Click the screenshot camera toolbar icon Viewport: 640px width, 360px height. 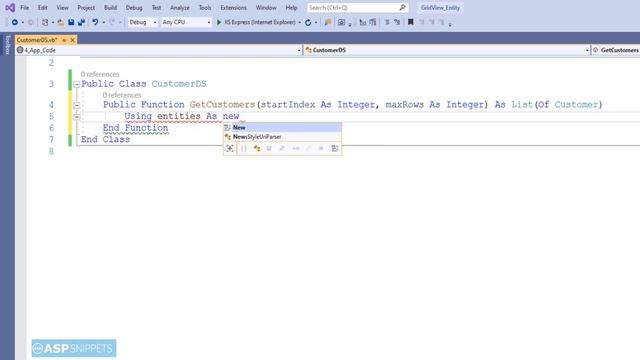pyautogui.click(x=342, y=22)
